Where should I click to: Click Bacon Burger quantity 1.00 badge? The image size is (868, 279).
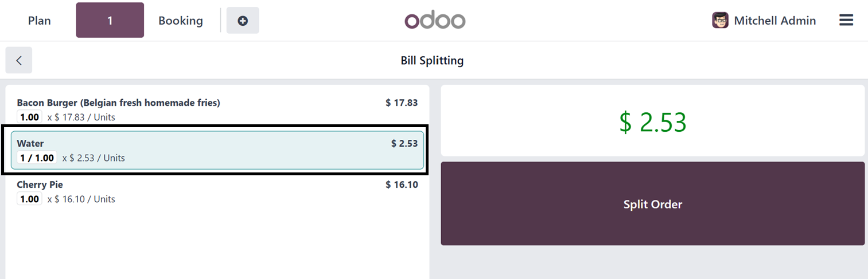(29, 117)
